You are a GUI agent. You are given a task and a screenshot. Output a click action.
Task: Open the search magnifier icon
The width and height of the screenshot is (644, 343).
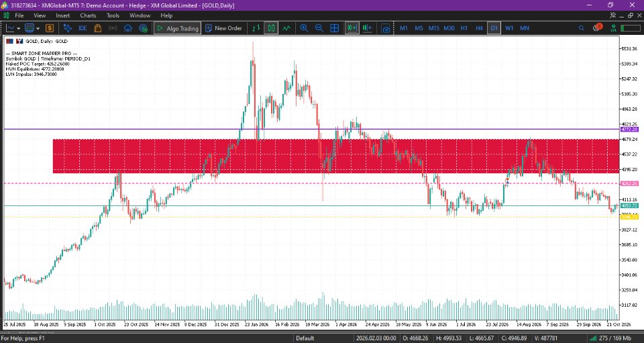click(x=581, y=28)
